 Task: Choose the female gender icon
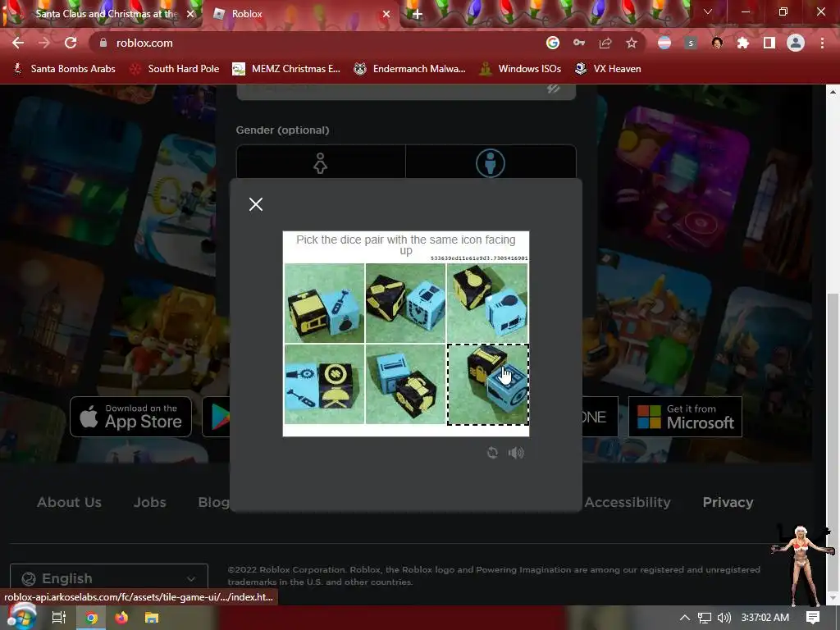pos(321,163)
